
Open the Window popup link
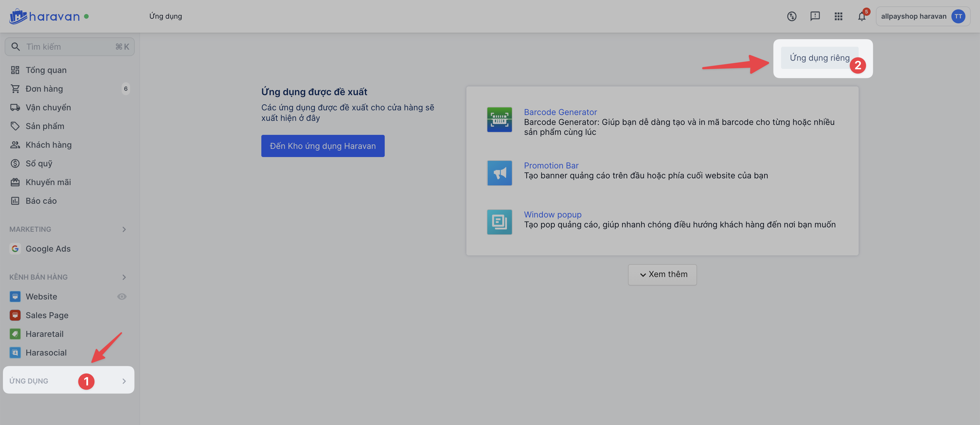tap(552, 215)
